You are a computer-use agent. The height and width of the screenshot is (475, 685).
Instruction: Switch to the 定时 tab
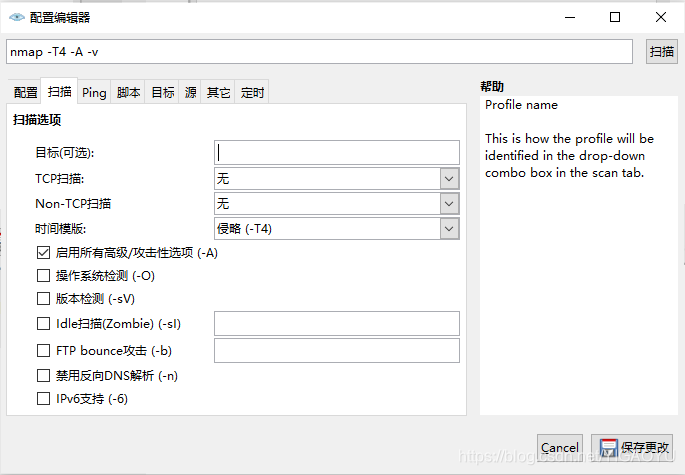[252, 92]
